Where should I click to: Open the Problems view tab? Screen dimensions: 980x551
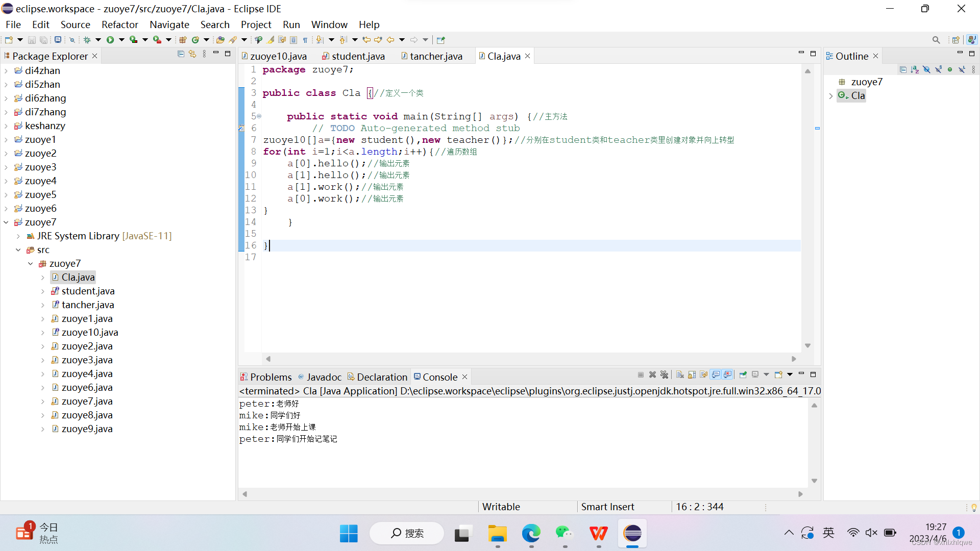coord(271,377)
